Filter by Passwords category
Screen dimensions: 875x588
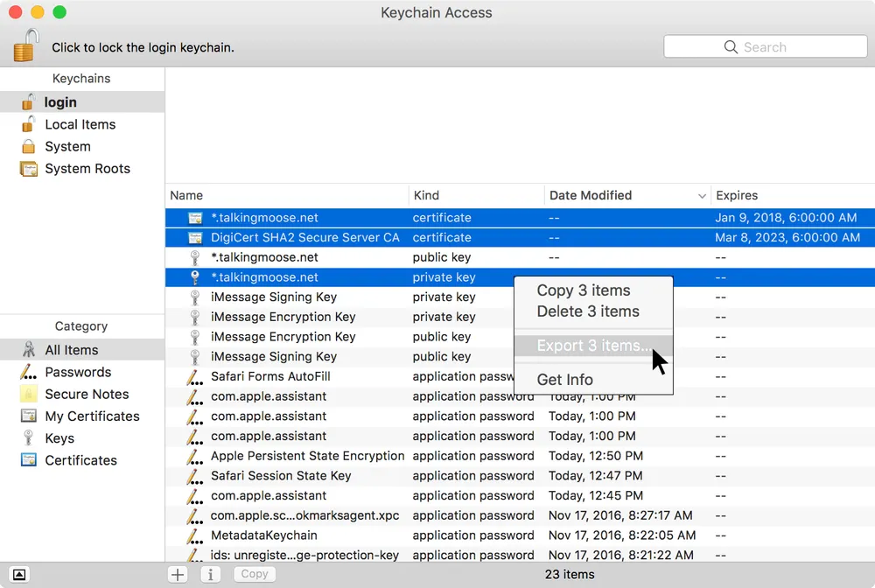tap(82, 372)
